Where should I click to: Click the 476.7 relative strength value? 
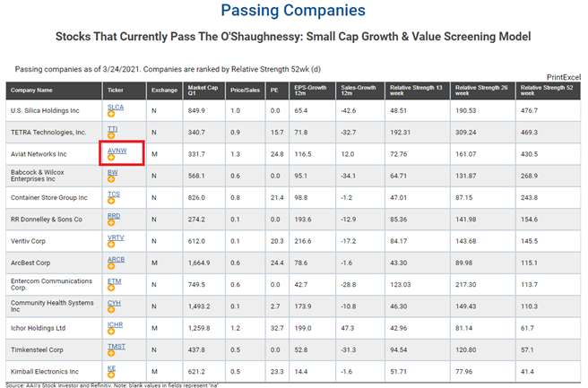point(529,110)
